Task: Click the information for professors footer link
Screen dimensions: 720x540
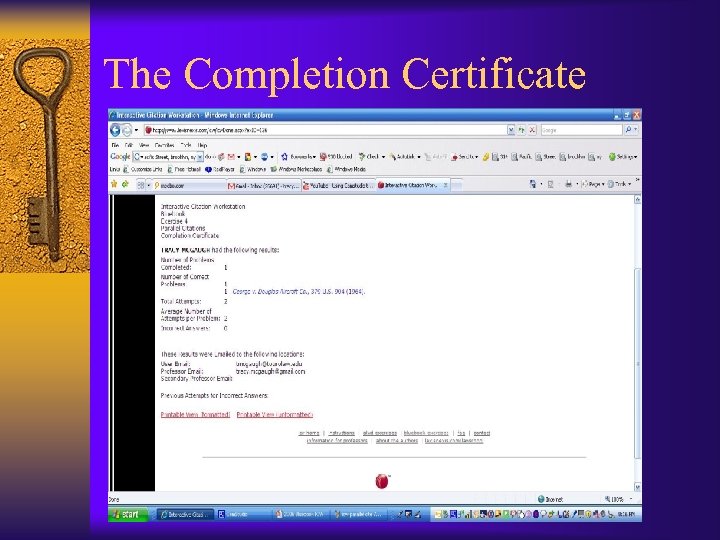Action: (337, 440)
